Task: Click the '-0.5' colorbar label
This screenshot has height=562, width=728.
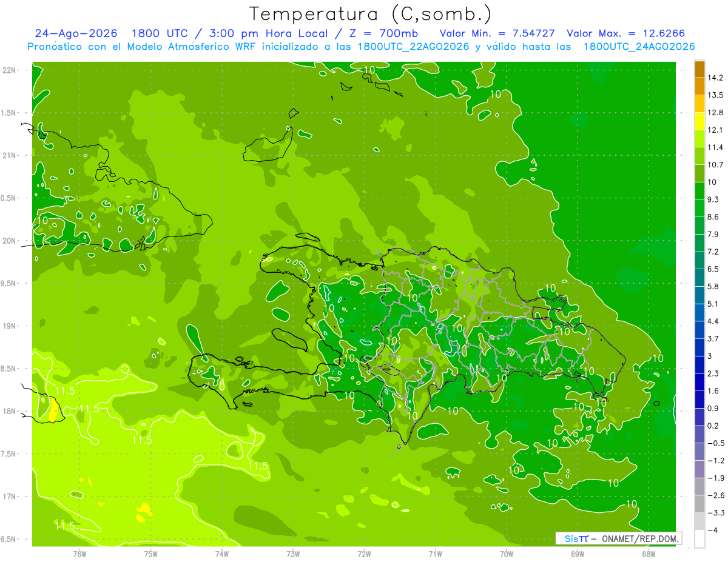Action: point(715,443)
